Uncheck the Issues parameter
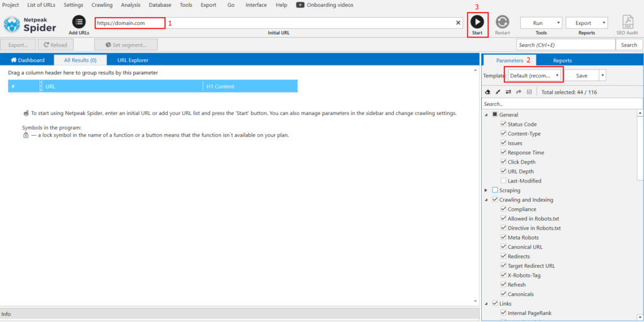 (504, 143)
